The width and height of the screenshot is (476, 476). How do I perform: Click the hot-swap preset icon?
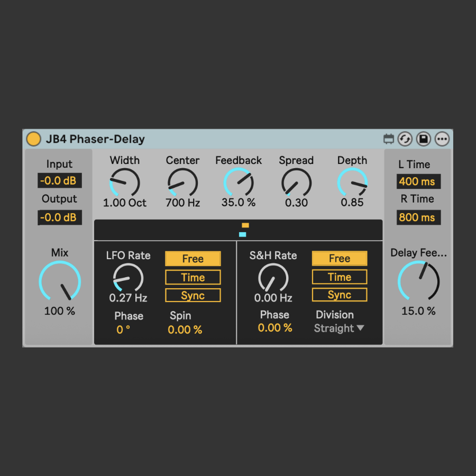405,139
